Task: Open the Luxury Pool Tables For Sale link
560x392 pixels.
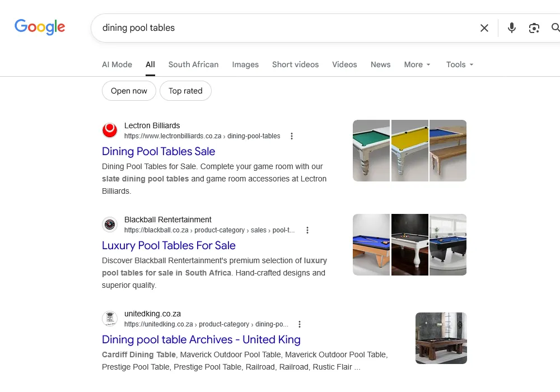Action: (x=169, y=245)
